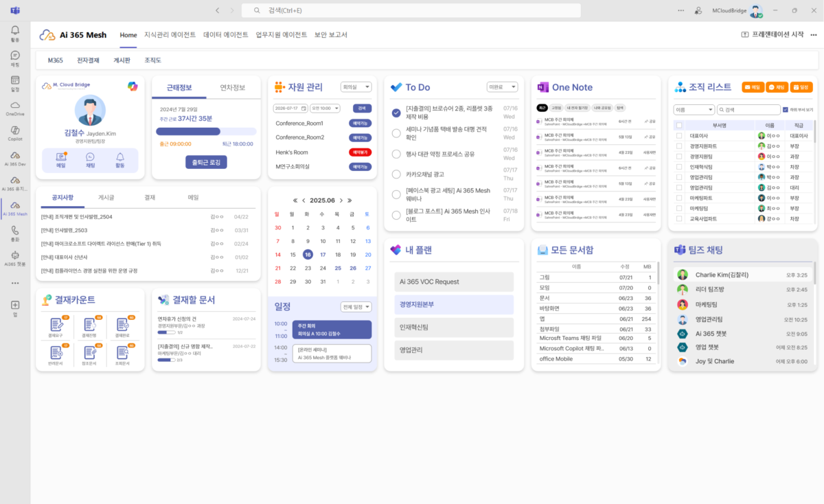The image size is (824, 504).
Task: Select the 연차정보 tab
Action: pos(232,87)
